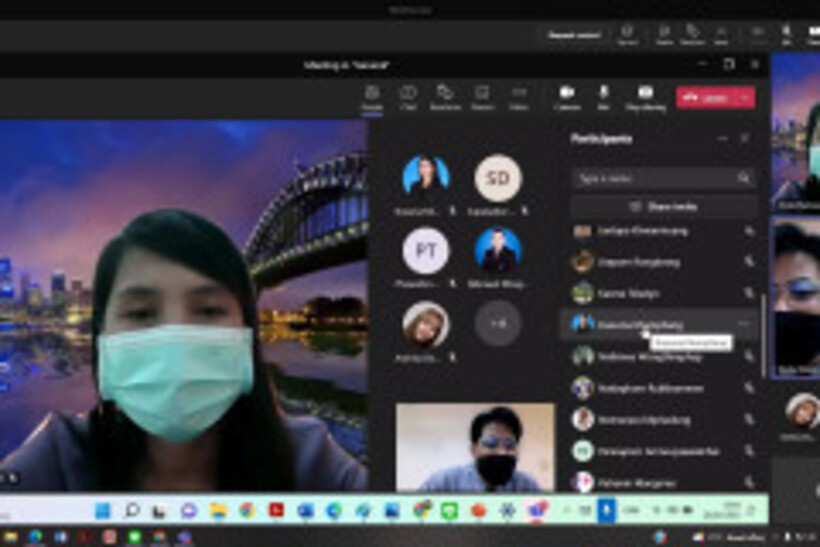This screenshot has height=547, width=820.
Task: Open the meeting Chat panel
Action: click(408, 96)
